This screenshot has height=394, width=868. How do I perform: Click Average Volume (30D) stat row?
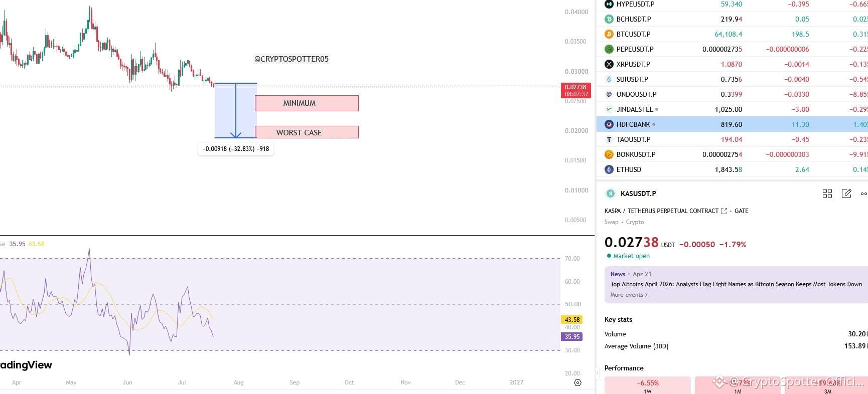736,346
